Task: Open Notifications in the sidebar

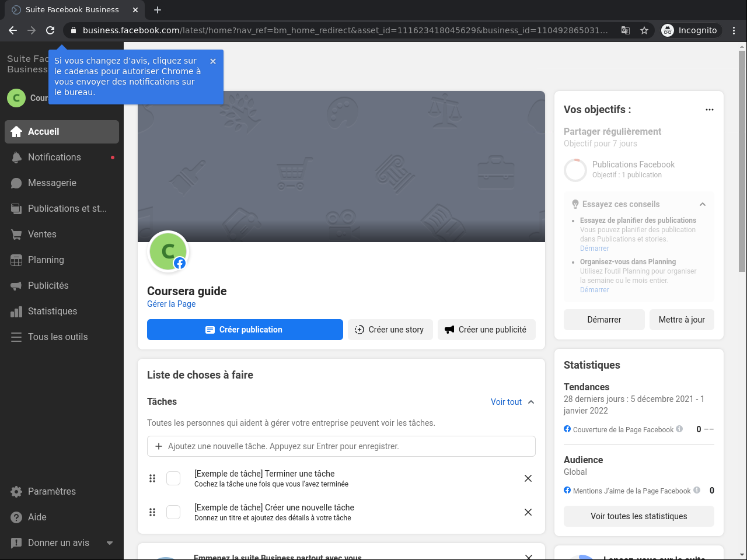Action: (62, 157)
